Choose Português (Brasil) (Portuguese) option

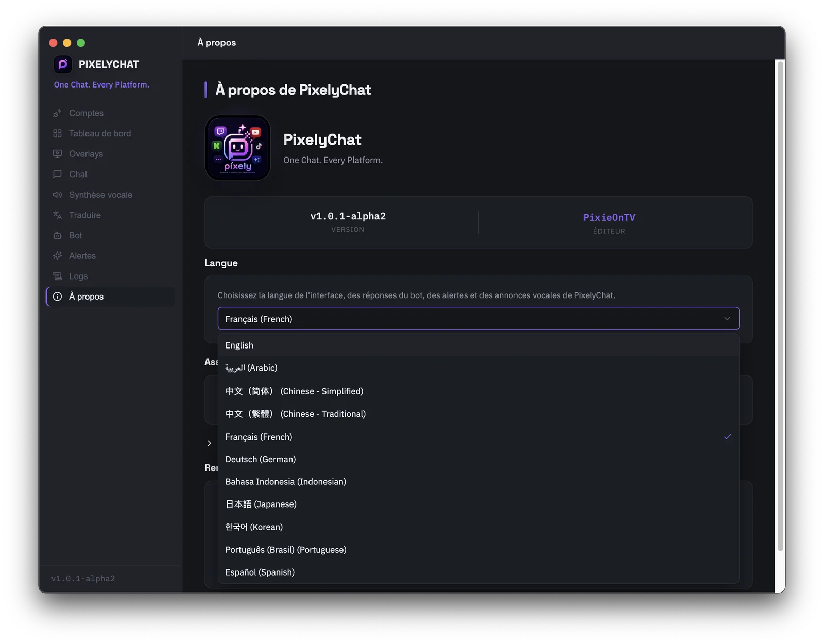(478, 550)
